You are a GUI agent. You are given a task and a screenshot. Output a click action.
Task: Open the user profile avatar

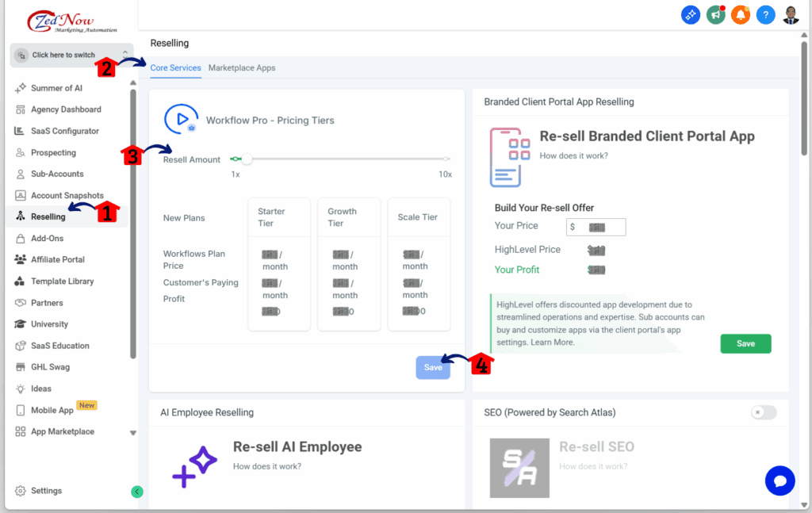coord(791,15)
